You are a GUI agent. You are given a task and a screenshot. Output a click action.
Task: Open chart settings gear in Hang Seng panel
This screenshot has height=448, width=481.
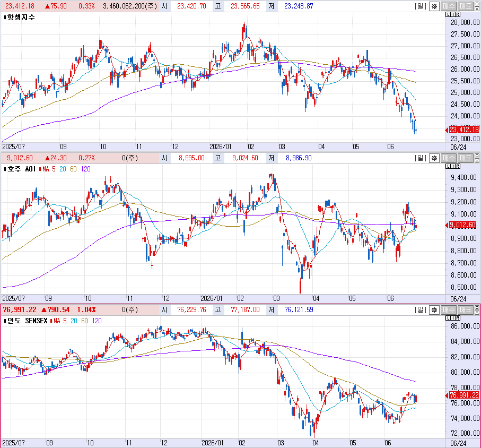pyautogui.click(x=434, y=6)
